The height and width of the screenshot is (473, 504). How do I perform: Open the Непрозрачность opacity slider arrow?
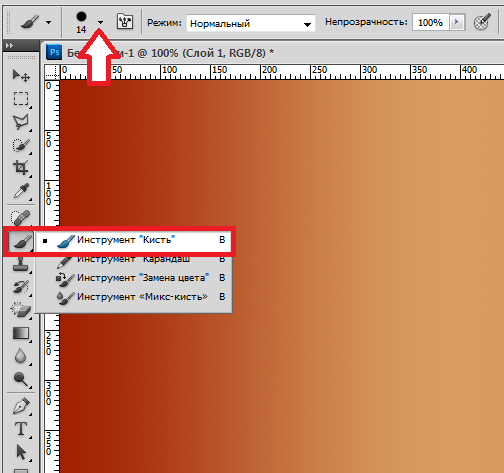[x=457, y=22]
